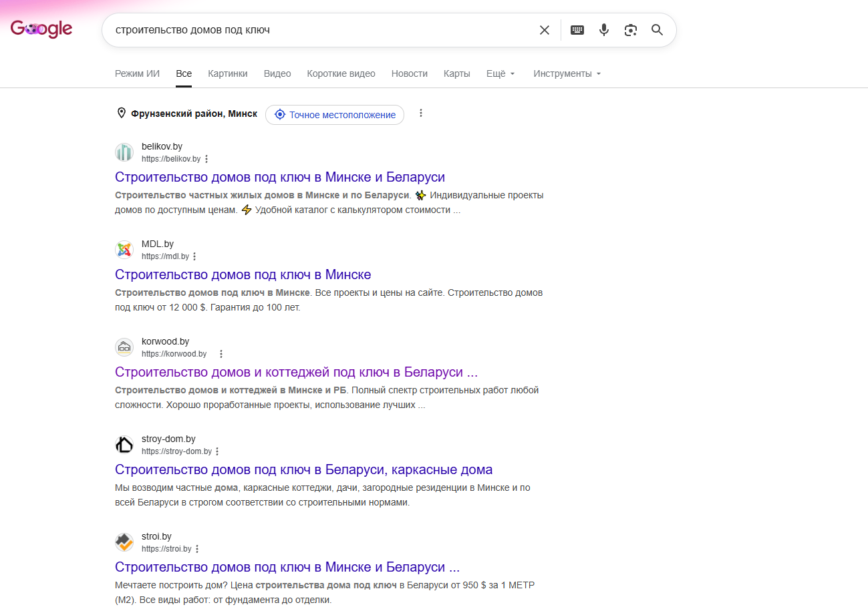Click the stroi.by site favicon
The height and width of the screenshot is (609, 868).
[x=124, y=542]
